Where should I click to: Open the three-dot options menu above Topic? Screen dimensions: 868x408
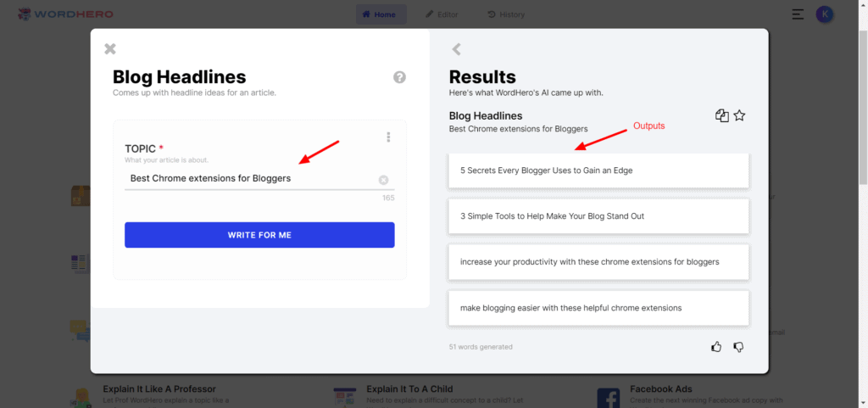tap(388, 137)
